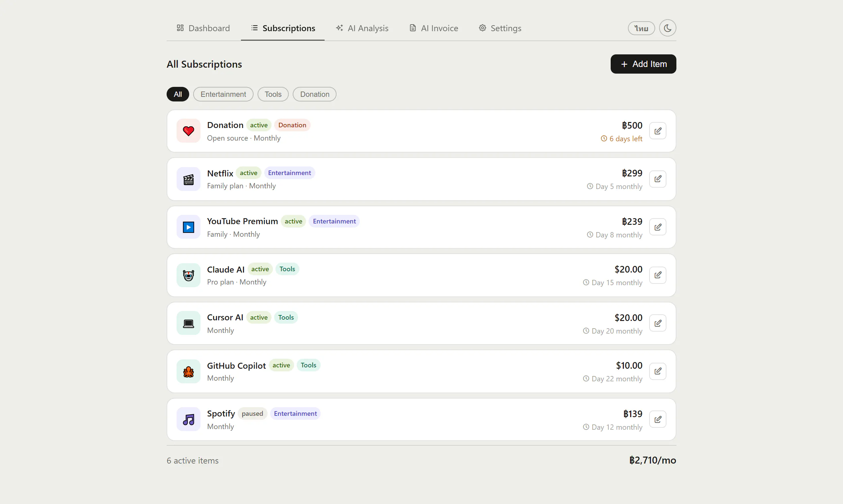Click the Claude AI Tools tag

[x=287, y=269]
